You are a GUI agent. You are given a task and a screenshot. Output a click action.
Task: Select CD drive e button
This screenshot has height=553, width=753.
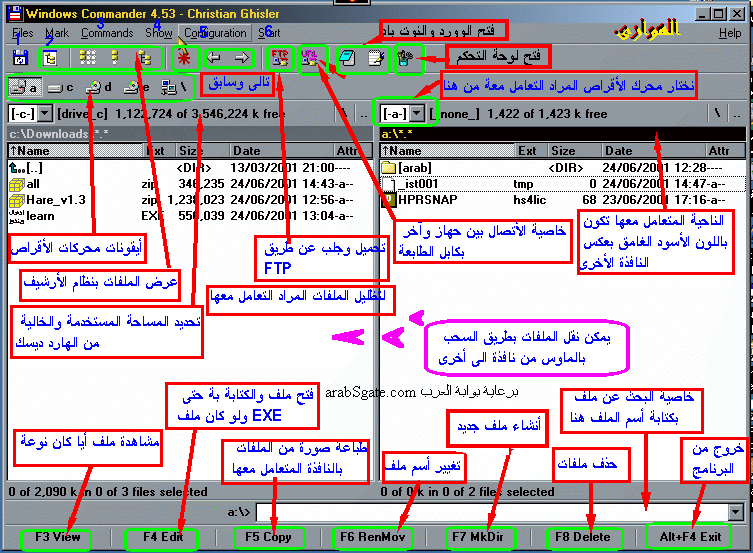click(136, 87)
